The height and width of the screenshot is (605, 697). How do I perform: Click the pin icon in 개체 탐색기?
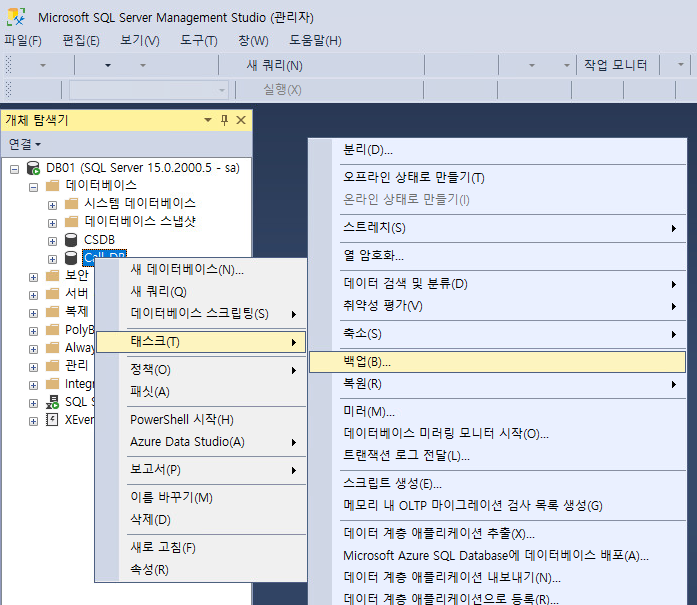[224, 120]
